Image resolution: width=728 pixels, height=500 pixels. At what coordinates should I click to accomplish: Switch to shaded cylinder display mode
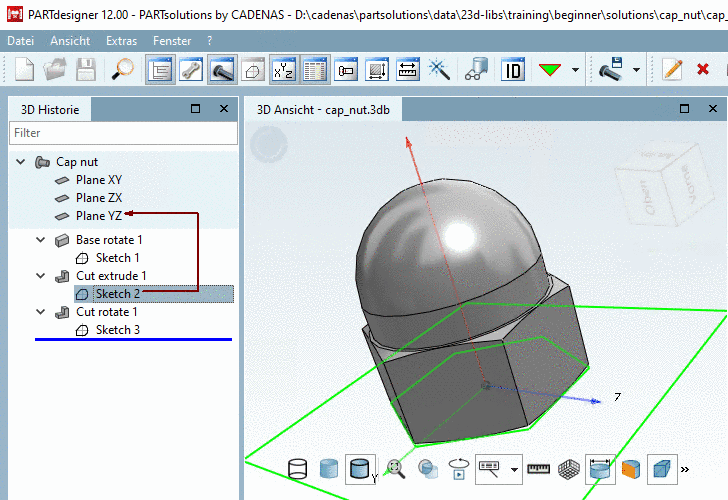point(329,469)
